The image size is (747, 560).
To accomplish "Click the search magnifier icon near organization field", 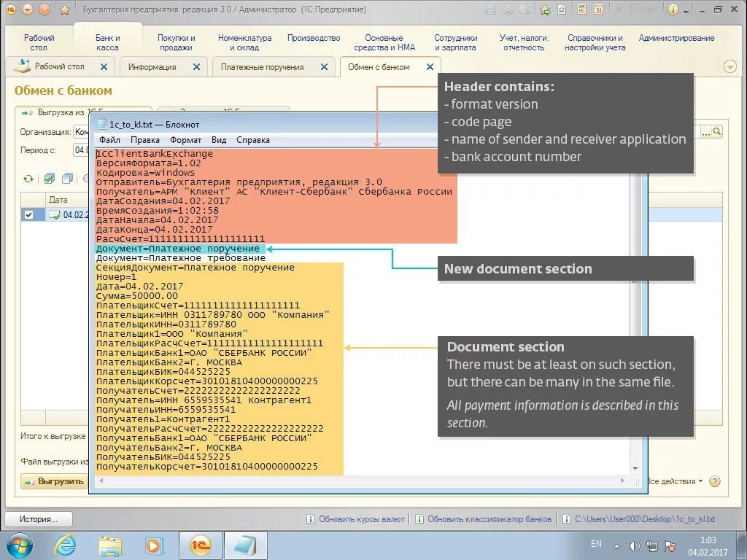I will coord(717,132).
